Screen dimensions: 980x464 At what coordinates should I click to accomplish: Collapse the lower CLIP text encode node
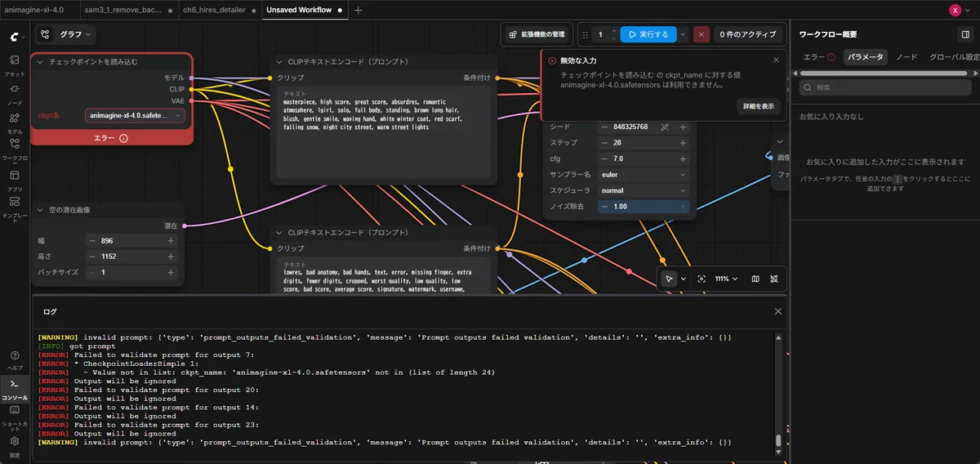(x=279, y=232)
